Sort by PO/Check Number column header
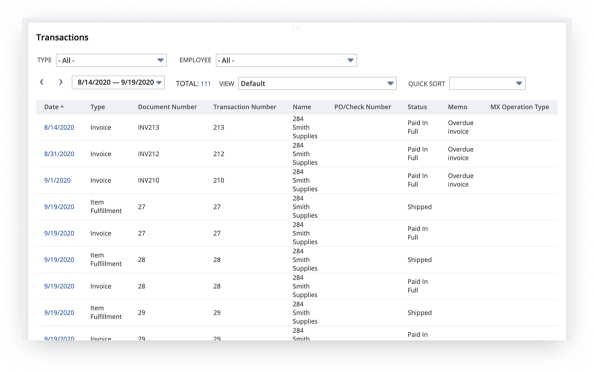Screen dimensions: 594x372 pyautogui.click(x=363, y=107)
